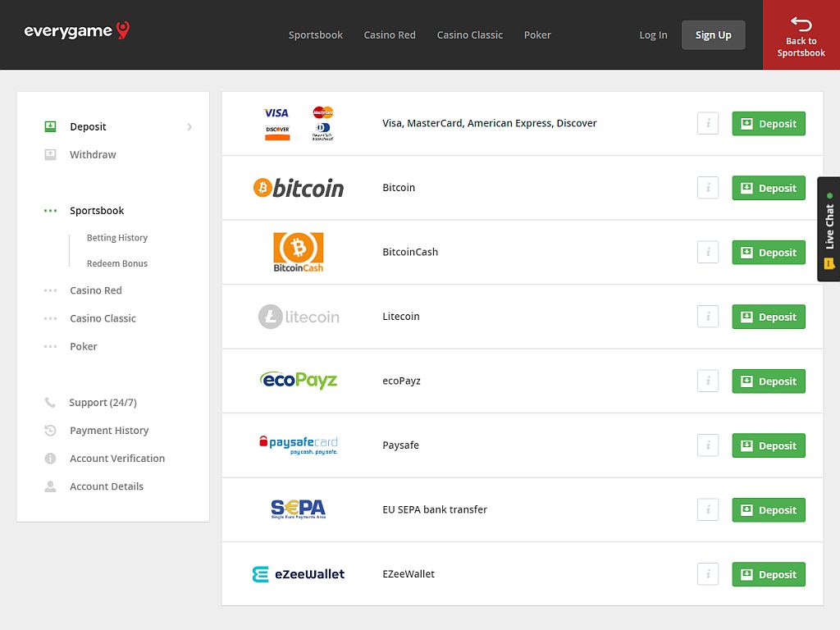This screenshot has width=840, height=630.
Task: Click the Log In link
Action: [653, 35]
